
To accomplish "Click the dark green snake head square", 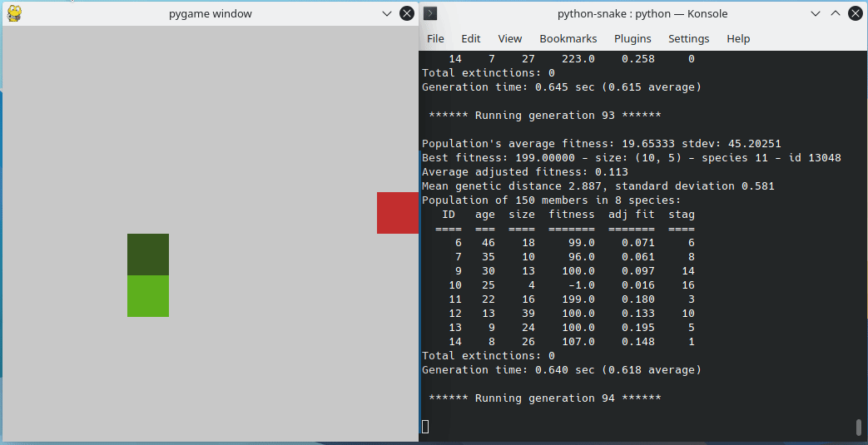I will point(148,254).
